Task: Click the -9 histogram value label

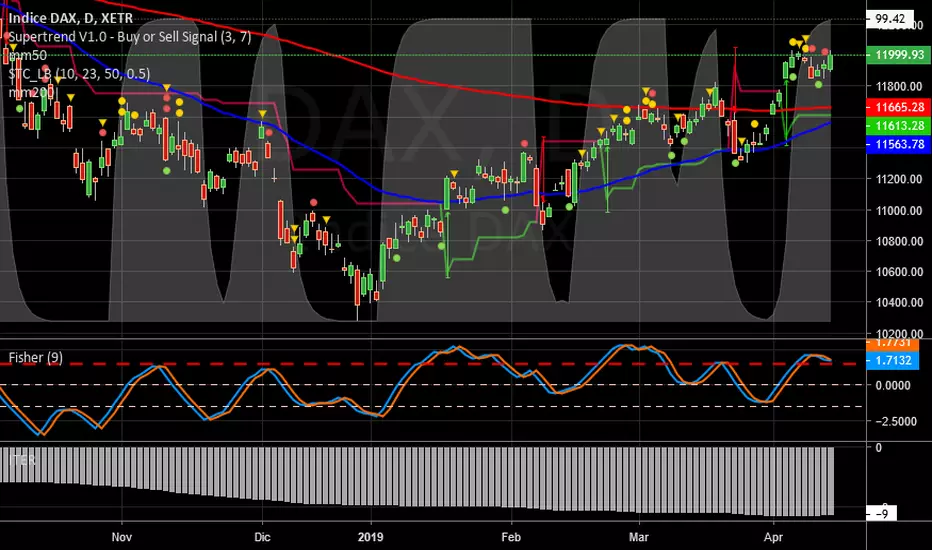Action: coord(881,514)
